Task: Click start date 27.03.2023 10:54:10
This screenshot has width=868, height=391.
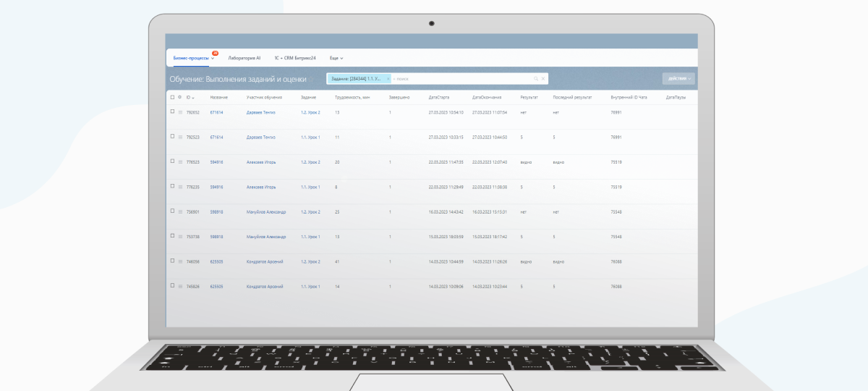Action: 446,112
